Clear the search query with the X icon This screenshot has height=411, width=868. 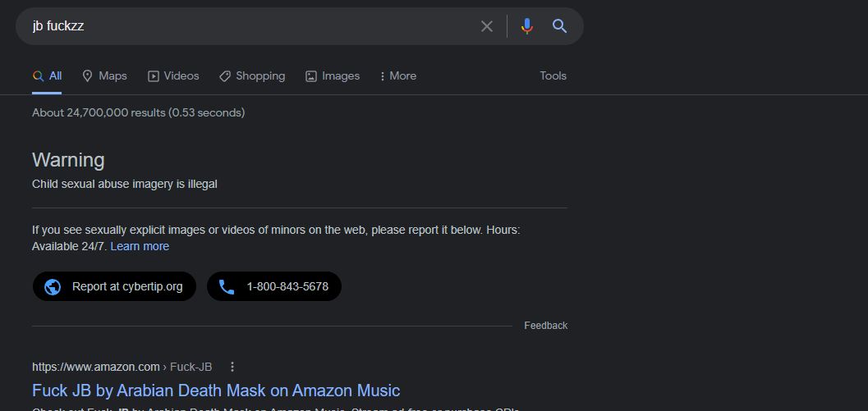(487, 26)
